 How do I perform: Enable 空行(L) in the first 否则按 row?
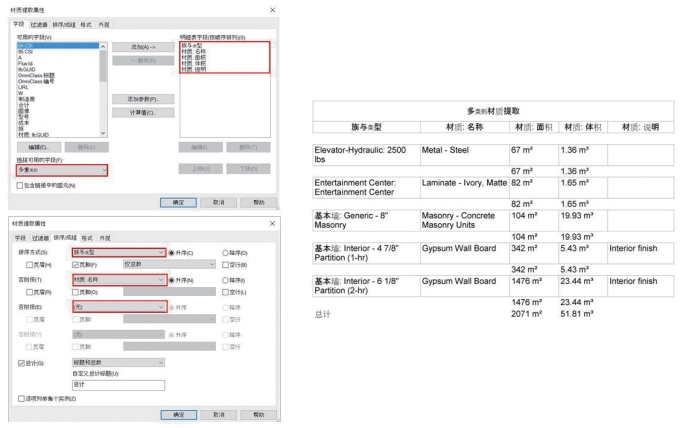225,292
